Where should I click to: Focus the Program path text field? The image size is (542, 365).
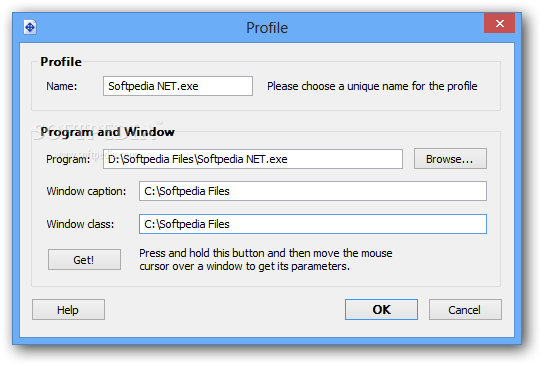pyautogui.click(x=253, y=159)
